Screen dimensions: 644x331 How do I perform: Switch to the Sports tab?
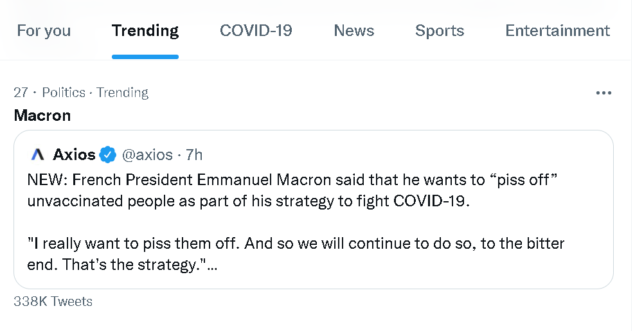click(440, 31)
